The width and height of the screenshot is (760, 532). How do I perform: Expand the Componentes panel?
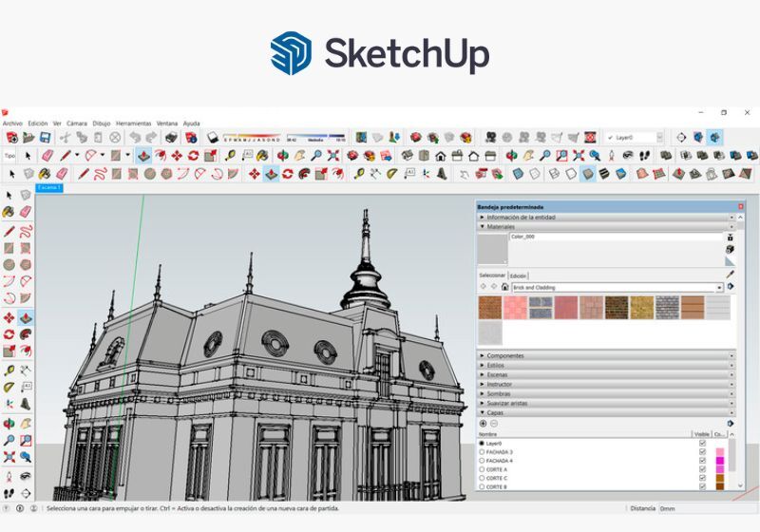click(x=606, y=355)
